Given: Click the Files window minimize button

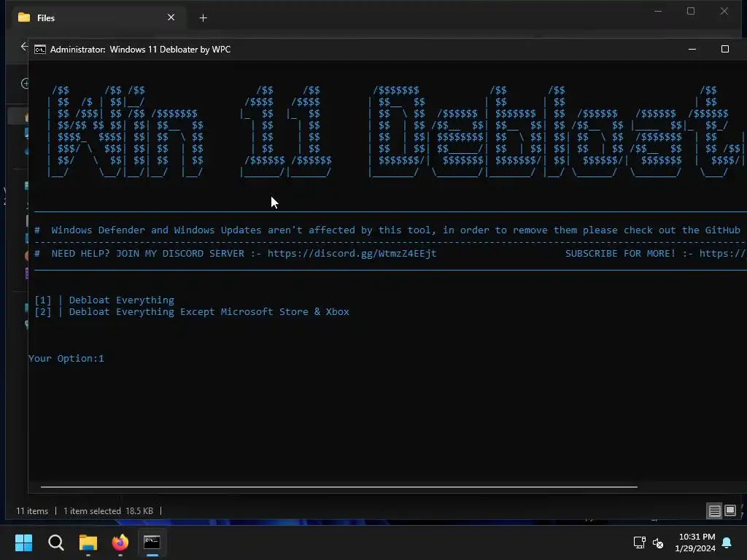Looking at the screenshot, I should click(658, 11).
